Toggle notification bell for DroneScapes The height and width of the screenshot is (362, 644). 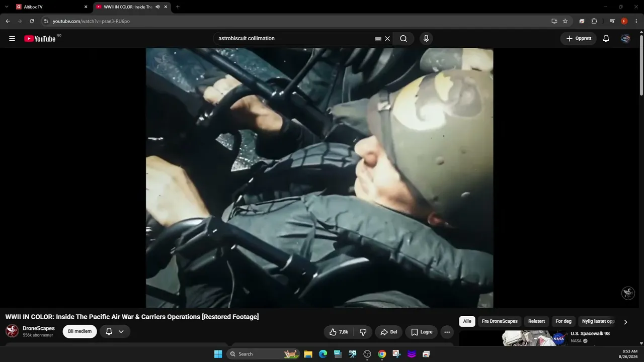[109, 331]
